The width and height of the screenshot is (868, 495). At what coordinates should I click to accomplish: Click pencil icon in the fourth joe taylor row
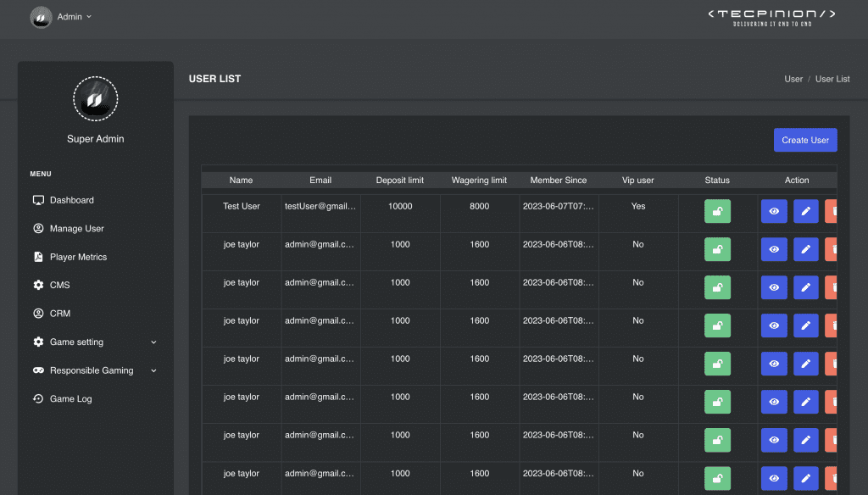click(x=805, y=364)
